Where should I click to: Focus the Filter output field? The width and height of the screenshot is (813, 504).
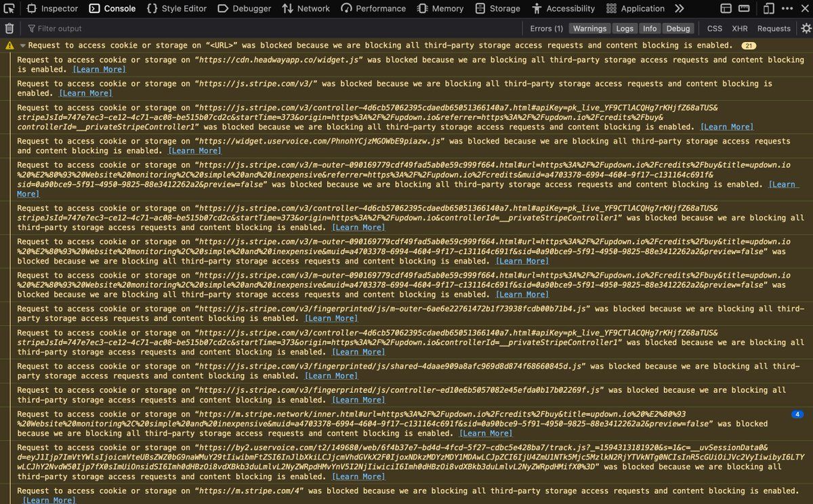point(271,28)
